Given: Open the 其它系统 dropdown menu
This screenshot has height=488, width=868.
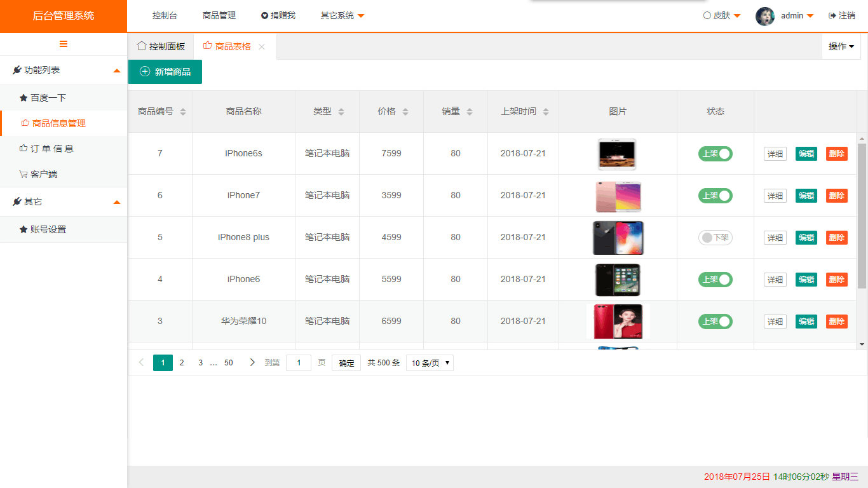Looking at the screenshot, I should coord(342,16).
